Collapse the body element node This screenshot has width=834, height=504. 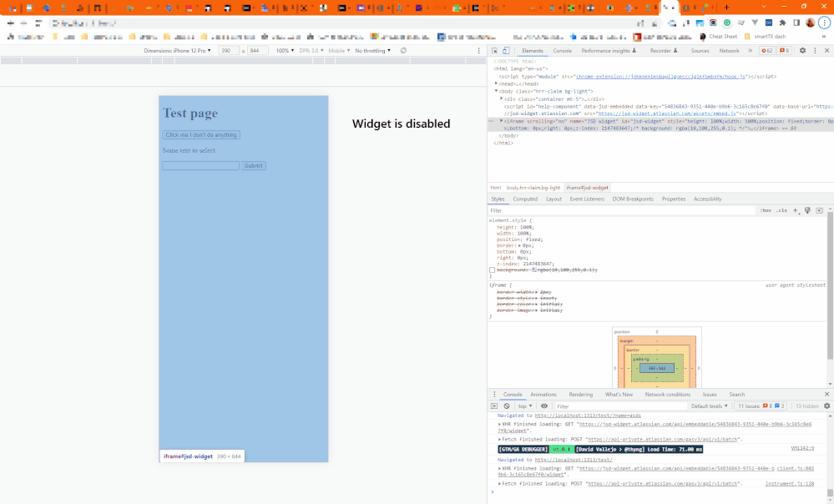pos(496,91)
